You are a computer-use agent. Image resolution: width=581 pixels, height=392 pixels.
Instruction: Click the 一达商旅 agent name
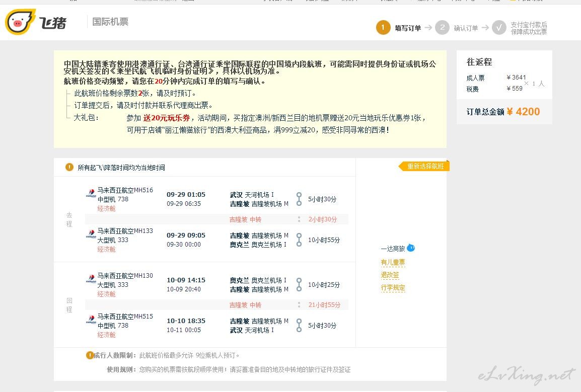click(x=393, y=249)
